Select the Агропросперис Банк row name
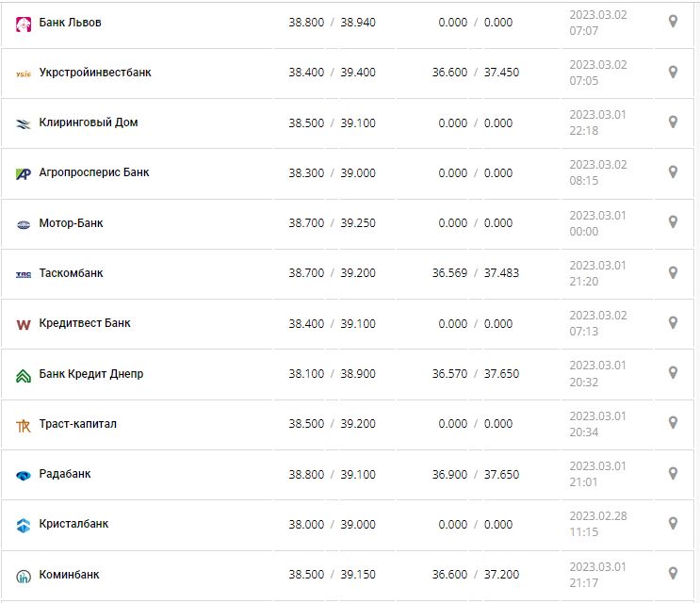 click(x=94, y=172)
